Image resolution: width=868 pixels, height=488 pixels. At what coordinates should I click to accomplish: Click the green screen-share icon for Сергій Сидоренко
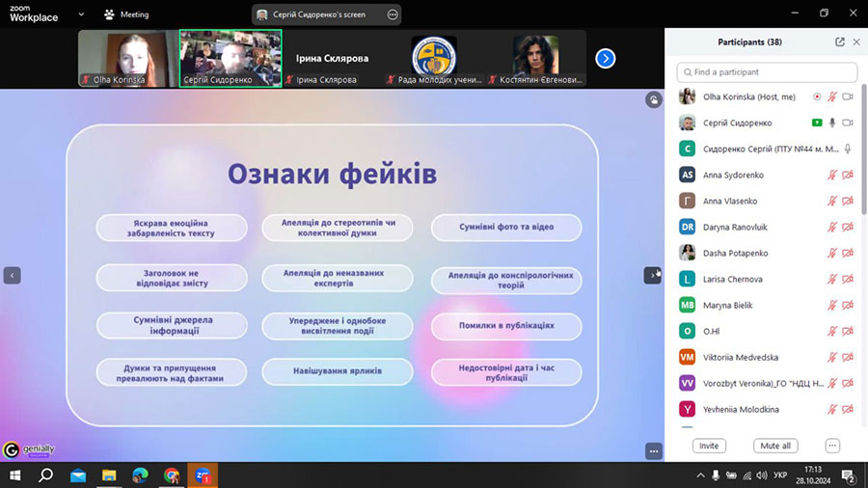point(817,122)
